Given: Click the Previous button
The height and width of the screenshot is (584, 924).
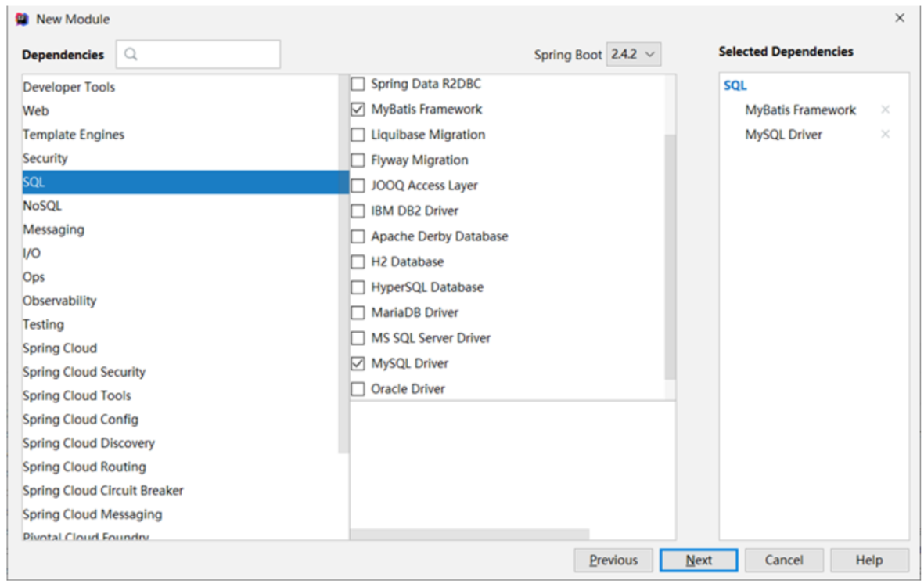Looking at the screenshot, I should 613,560.
